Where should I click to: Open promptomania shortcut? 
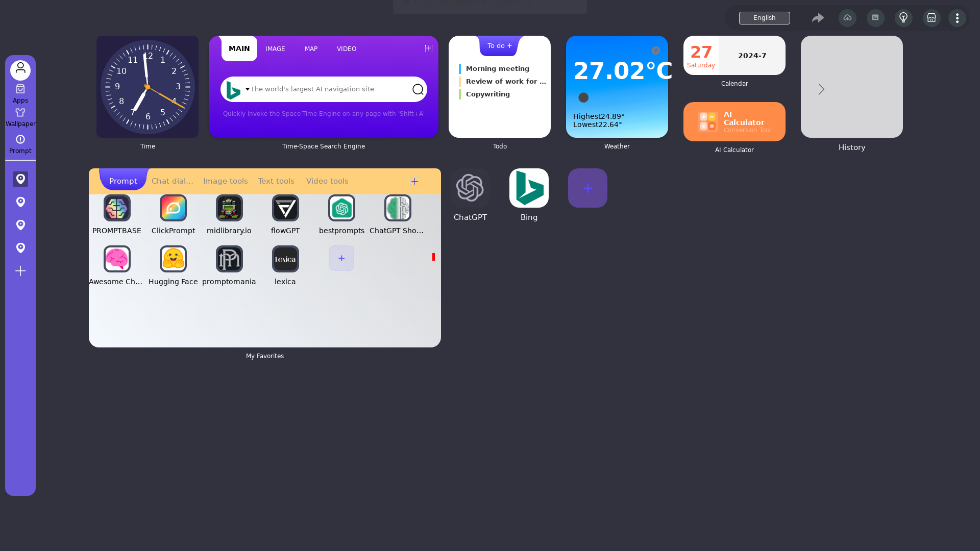pos(229,259)
